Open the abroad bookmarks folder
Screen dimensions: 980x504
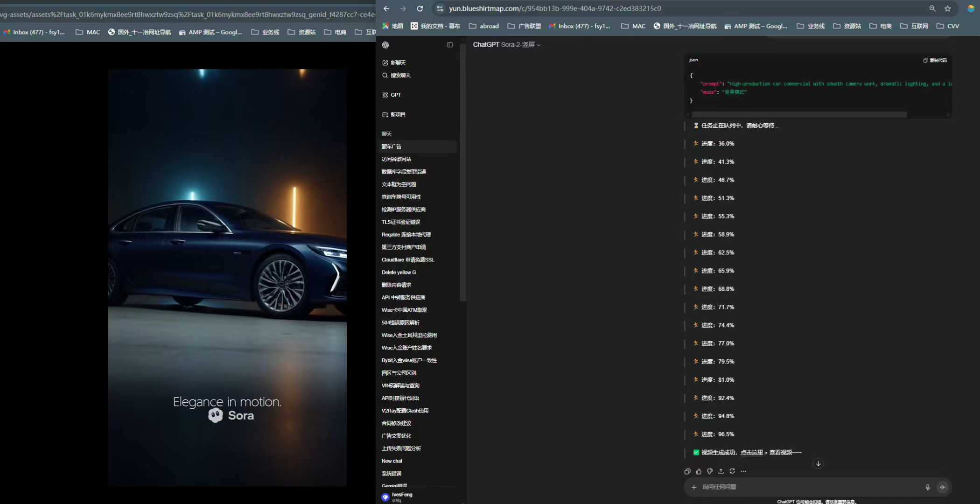(484, 26)
